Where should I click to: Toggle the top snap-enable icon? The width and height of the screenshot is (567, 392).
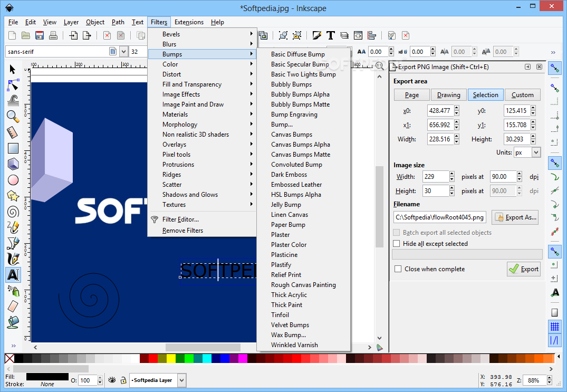(x=555, y=68)
